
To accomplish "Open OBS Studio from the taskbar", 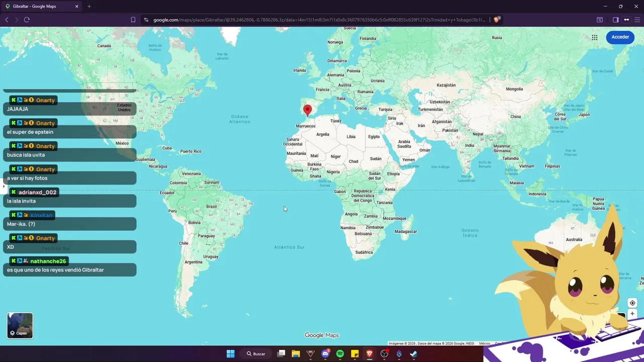I will pos(384,353).
